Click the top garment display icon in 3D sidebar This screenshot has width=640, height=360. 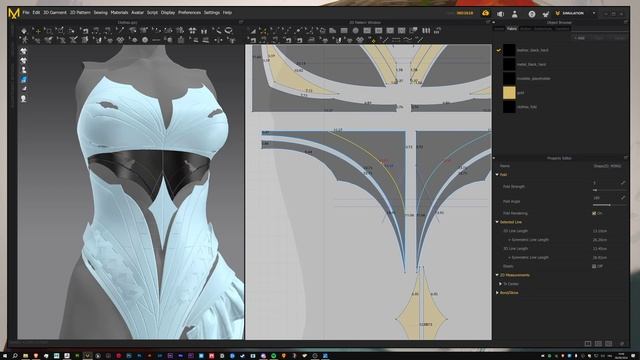coord(24,51)
